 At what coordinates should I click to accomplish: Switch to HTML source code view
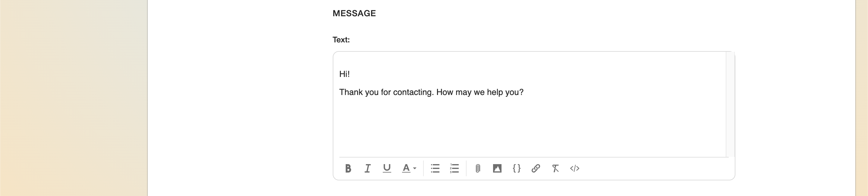(574, 168)
